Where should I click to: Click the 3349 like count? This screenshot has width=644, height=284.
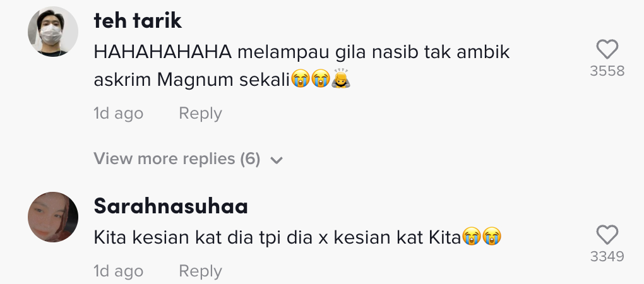607,256
